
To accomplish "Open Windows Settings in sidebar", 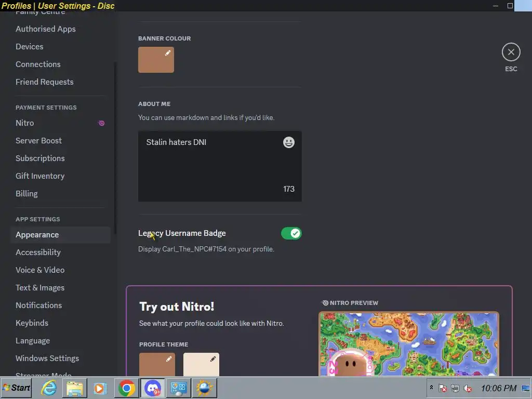I will 47,358.
